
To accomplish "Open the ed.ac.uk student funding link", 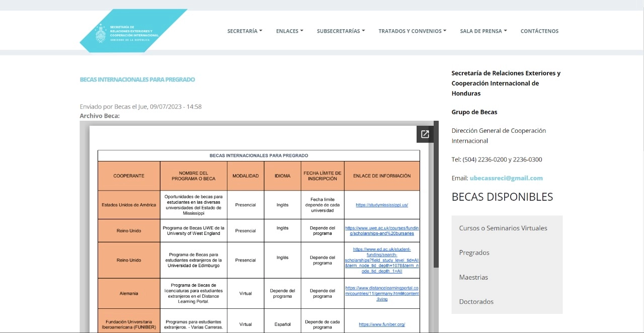I will 382,260.
